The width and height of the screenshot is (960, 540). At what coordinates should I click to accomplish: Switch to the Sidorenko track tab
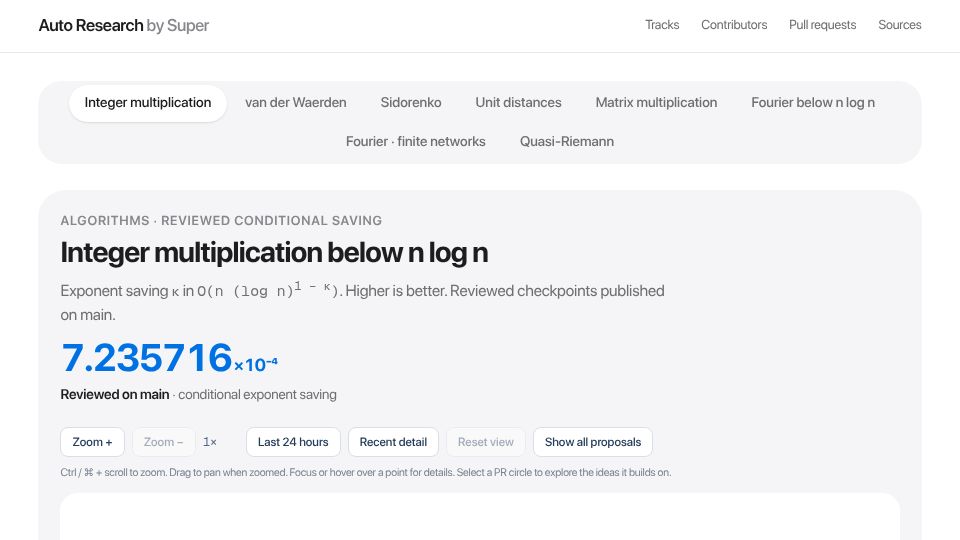pyautogui.click(x=411, y=103)
